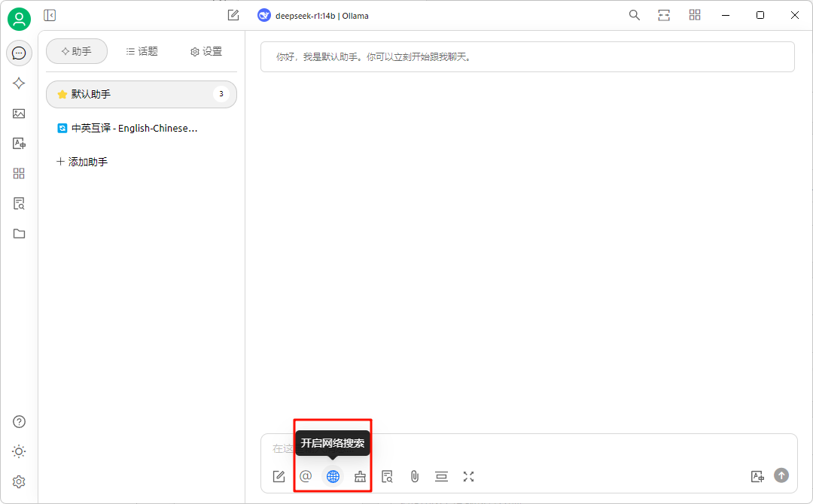
Task: Open the knowledge base page in sidebar
Action: click(x=19, y=204)
